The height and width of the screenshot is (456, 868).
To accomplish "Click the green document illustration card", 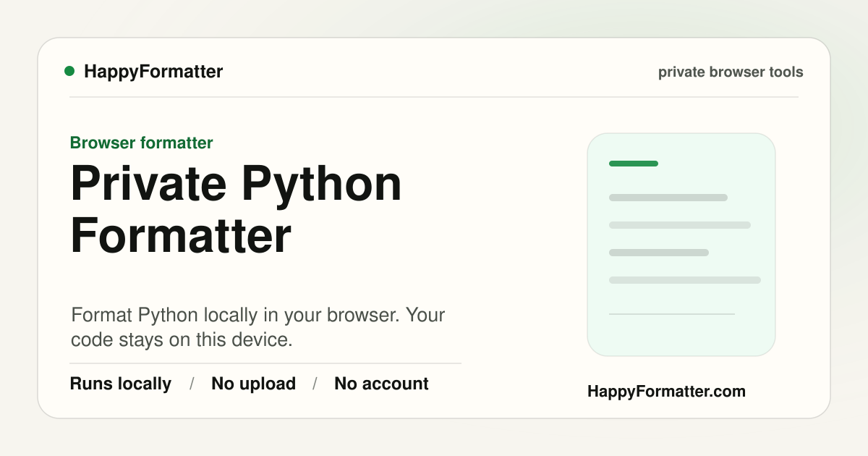I will coord(681,245).
